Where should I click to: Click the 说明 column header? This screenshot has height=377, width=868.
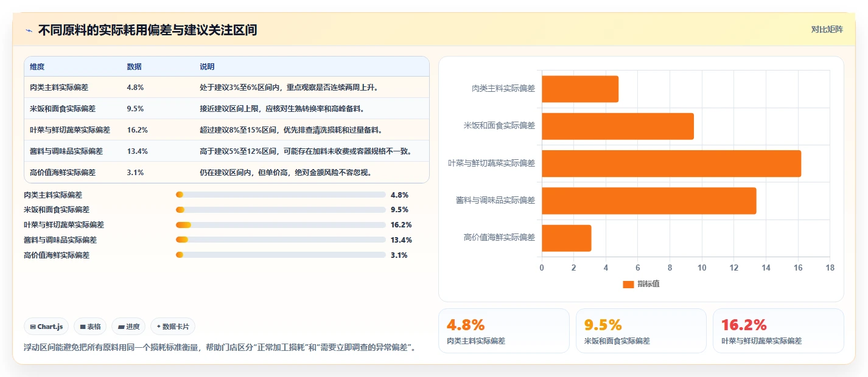207,67
